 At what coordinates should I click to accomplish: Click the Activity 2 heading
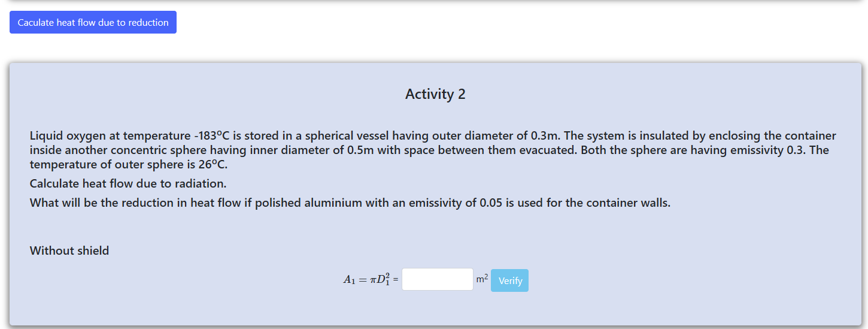click(435, 94)
